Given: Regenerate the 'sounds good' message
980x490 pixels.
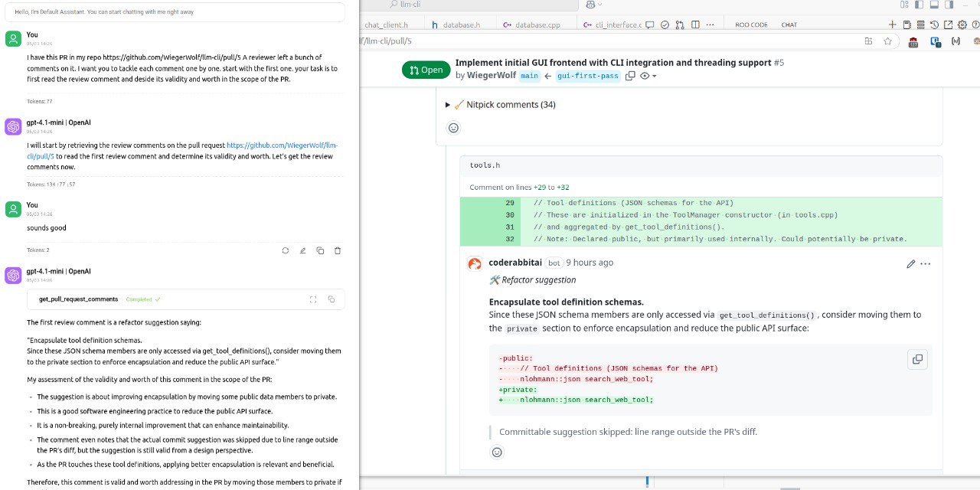Looking at the screenshot, I should coord(285,250).
